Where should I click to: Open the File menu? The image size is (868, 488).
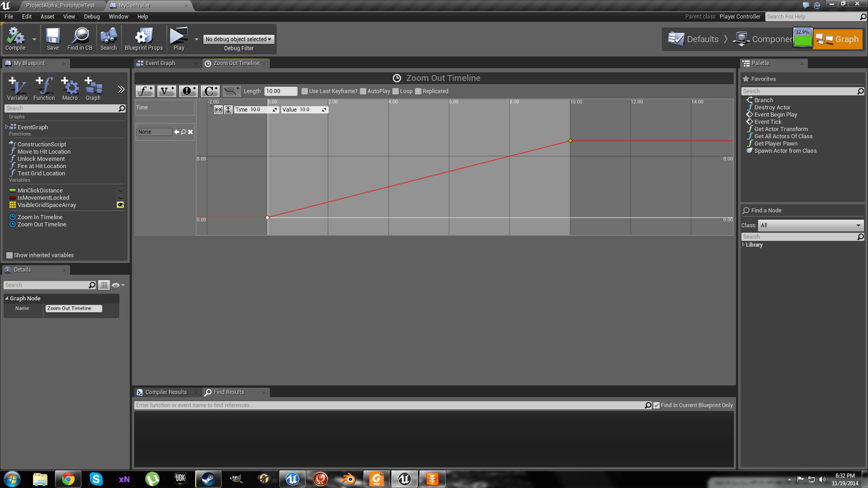(9, 17)
